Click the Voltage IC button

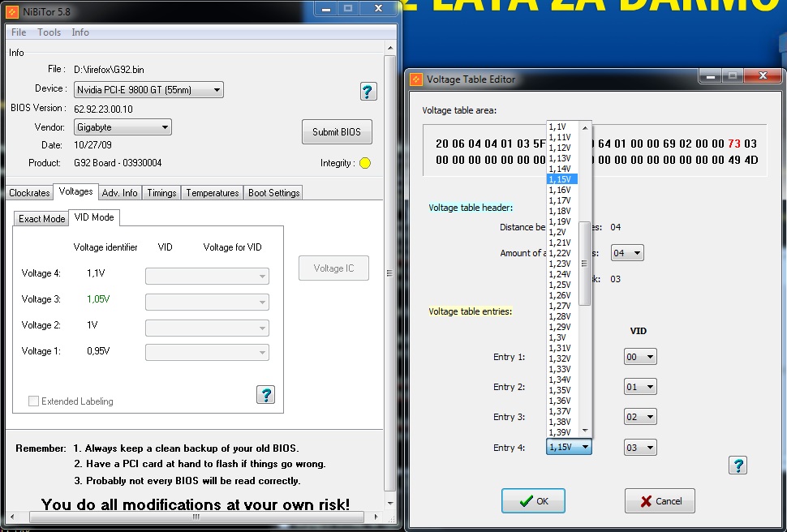pyautogui.click(x=333, y=268)
